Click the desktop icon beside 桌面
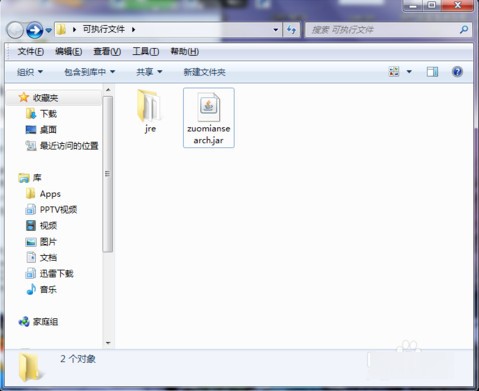 click(31, 129)
